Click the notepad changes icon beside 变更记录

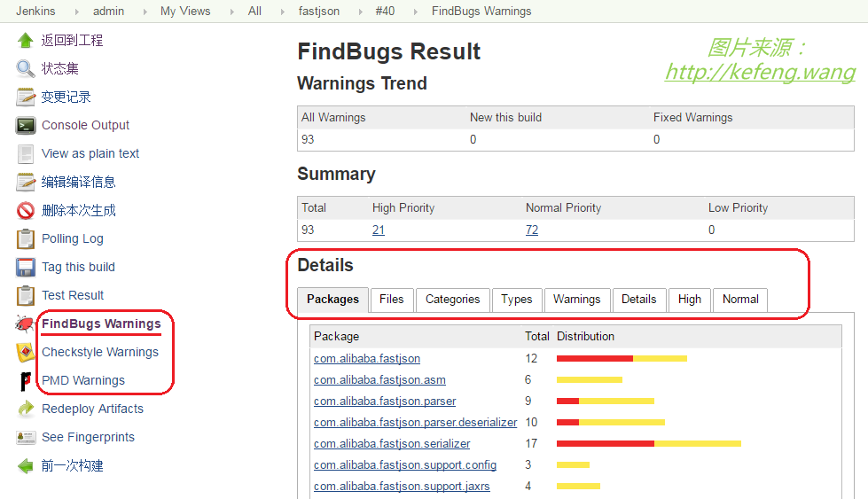click(x=26, y=97)
